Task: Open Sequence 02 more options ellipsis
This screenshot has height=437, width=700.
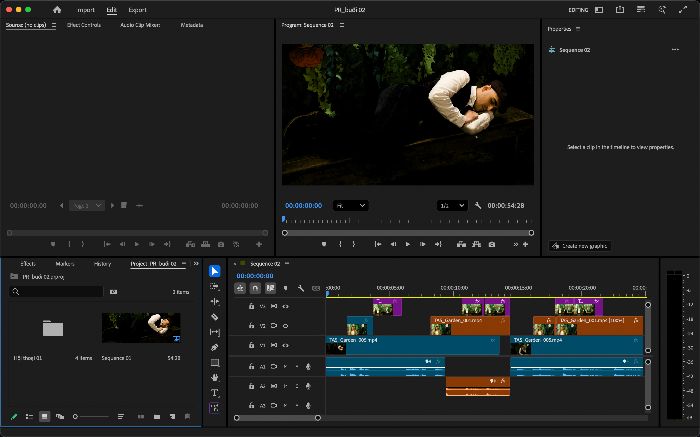Action: pyautogui.click(x=675, y=50)
